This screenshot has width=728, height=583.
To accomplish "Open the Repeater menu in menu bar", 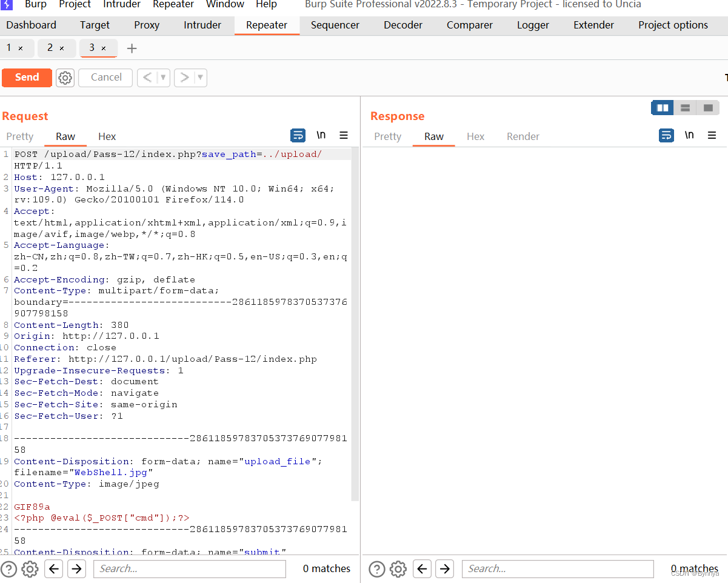I will click(x=173, y=5).
